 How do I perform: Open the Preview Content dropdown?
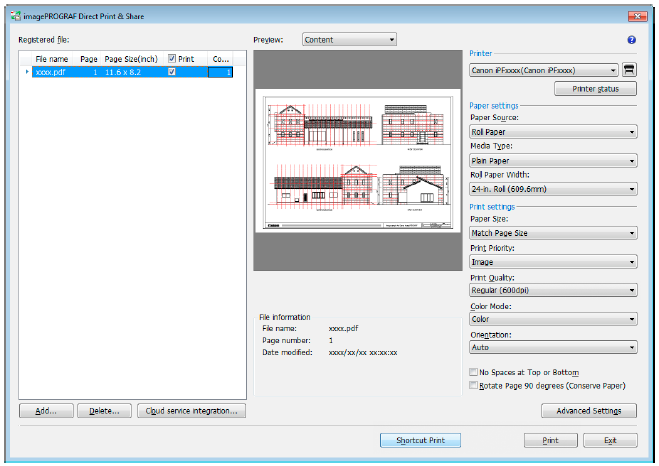point(349,40)
